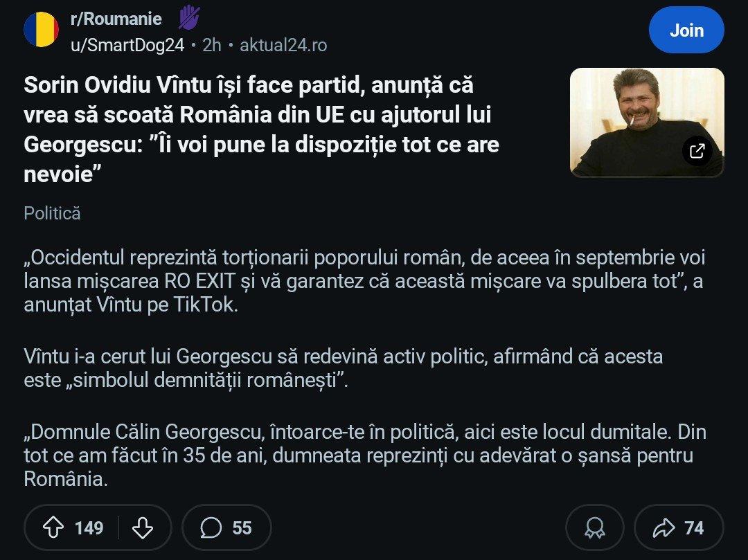Give an award to this post
Screen dimensions: 748x560
point(594,528)
